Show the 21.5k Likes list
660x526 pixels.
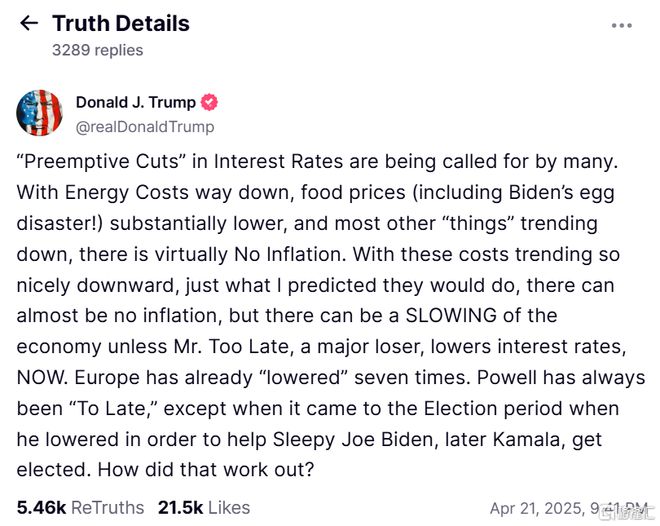tap(204, 507)
